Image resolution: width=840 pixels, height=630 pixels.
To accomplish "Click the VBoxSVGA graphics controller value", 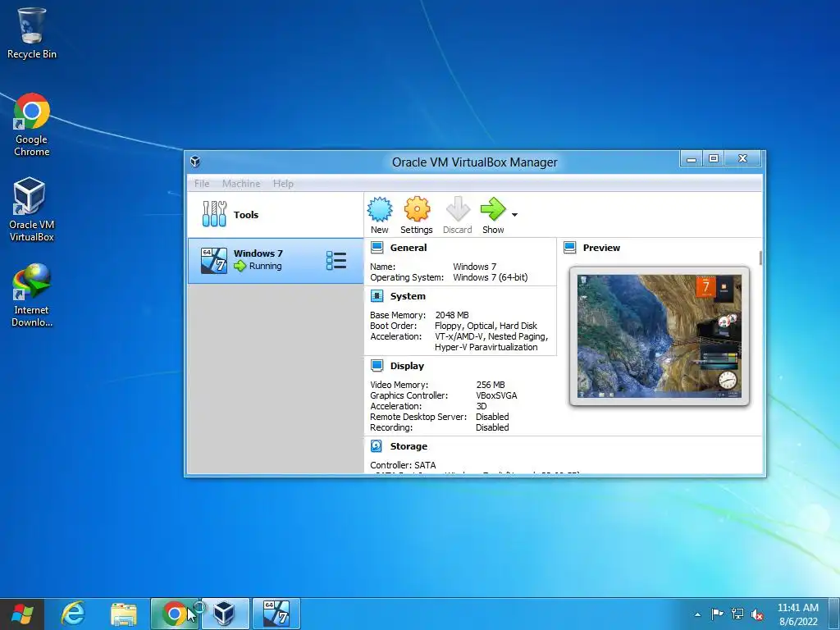I will click(x=496, y=395).
